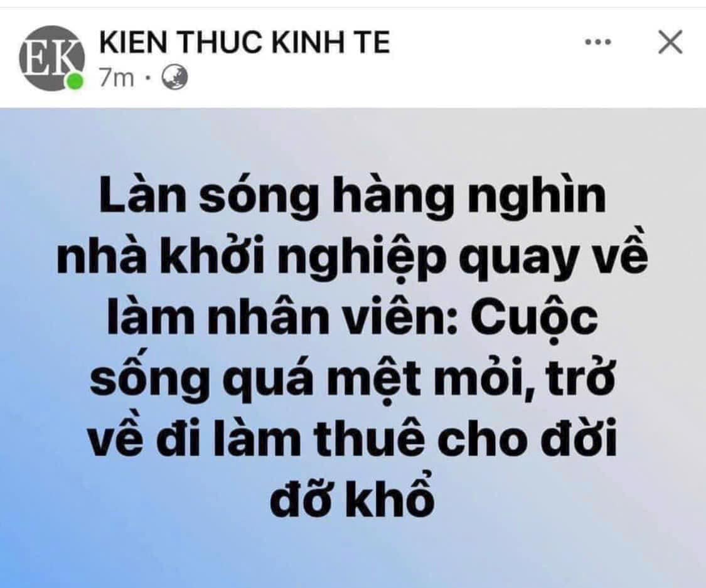706x588 pixels.
Task: Click the text line 'nhà khởi nghiệp quay về'
Action: (x=352, y=258)
